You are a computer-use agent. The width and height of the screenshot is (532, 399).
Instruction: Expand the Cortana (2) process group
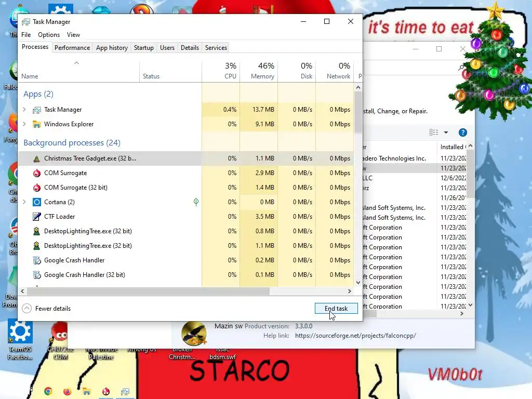point(24,202)
